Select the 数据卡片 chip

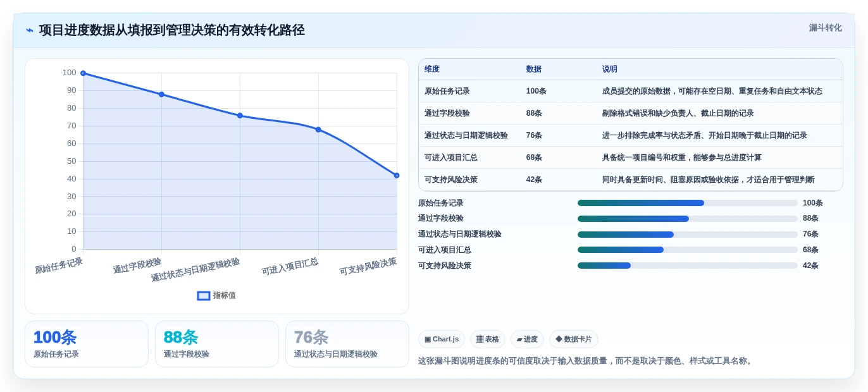coord(574,340)
